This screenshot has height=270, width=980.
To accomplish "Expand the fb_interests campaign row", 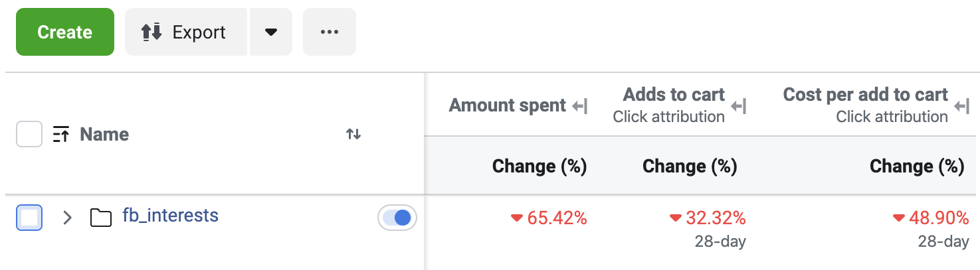I will (66, 218).
